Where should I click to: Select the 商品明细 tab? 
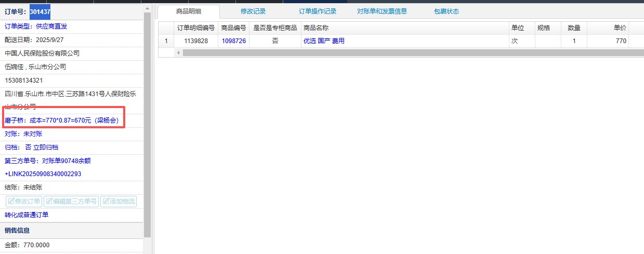point(189,11)
